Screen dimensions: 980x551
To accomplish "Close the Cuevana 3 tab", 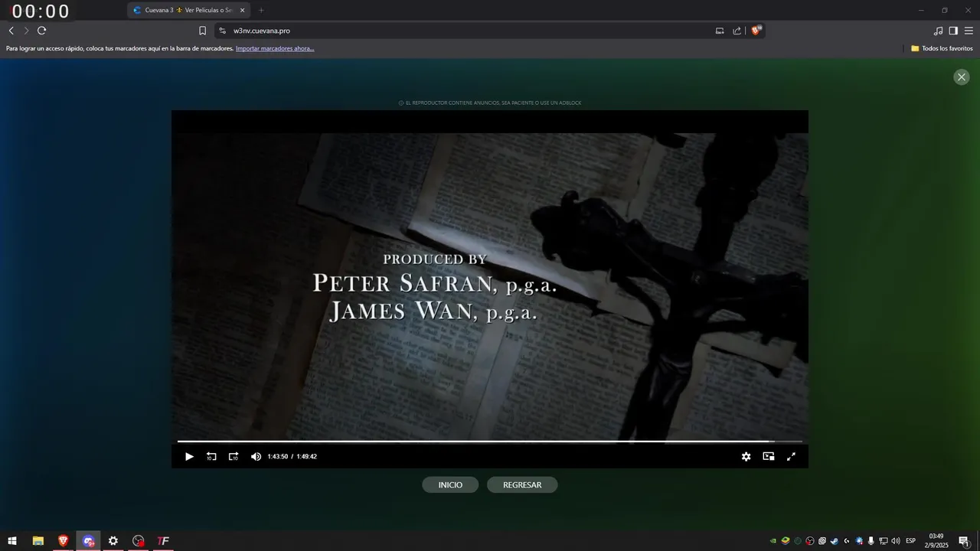I will pyautogui.click(x=242, y=10).
